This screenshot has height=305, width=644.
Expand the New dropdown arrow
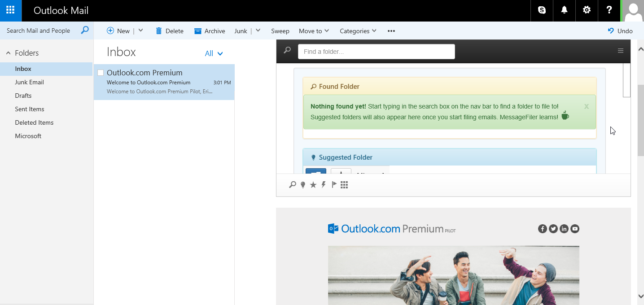pyautogui.click(x=140, y=30)
